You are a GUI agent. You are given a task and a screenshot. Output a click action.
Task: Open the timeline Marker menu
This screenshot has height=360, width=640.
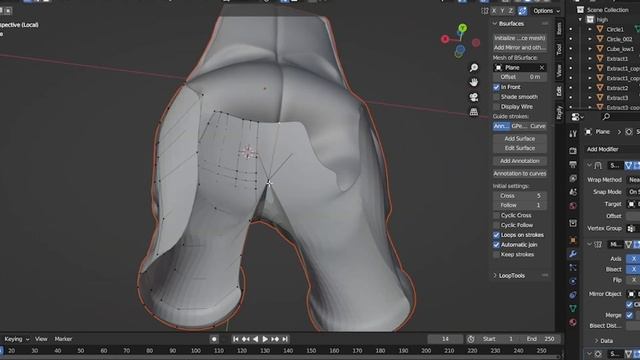coord(63,339)
